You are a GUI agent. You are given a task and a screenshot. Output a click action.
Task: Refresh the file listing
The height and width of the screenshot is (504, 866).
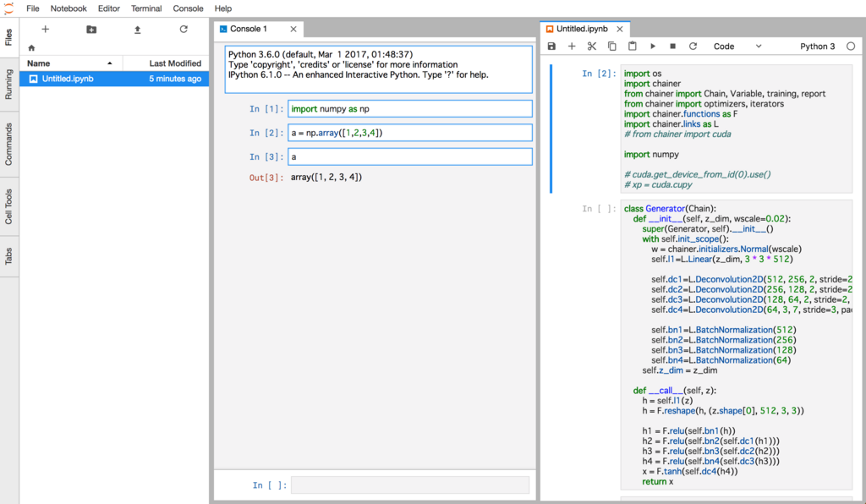184,29
